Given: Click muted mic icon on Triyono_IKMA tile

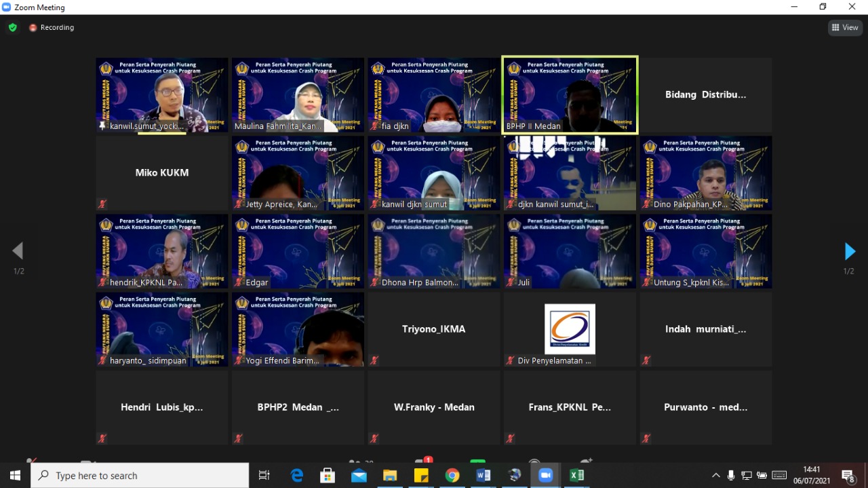Looking at the screenshot, I should tap(374, 360).
